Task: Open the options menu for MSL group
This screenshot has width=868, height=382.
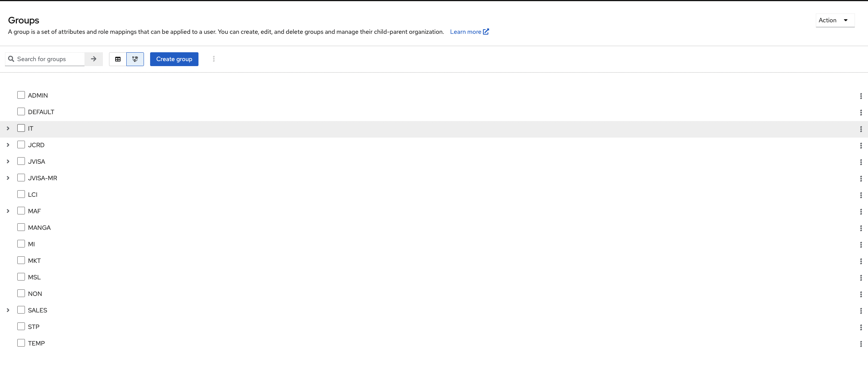Action: click(861, 278)
